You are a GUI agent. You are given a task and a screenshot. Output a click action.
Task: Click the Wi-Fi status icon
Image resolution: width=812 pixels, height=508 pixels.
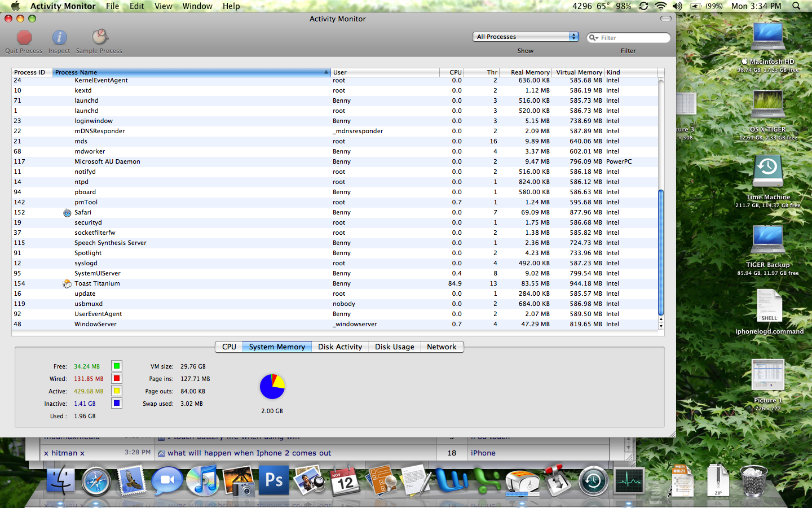click(x=660, y=6)
